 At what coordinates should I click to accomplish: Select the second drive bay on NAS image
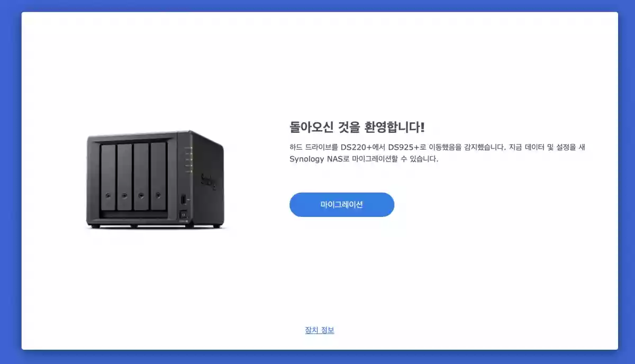124,176
